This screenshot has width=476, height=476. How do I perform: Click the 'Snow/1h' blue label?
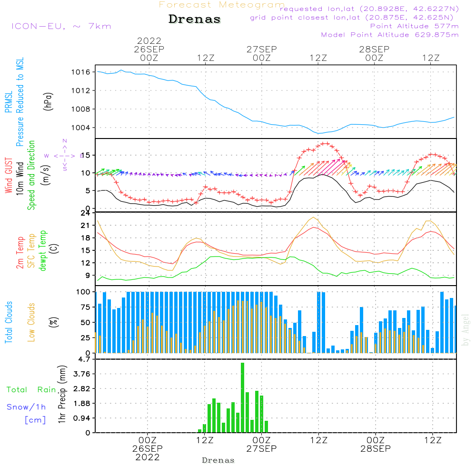coord(26,407)
